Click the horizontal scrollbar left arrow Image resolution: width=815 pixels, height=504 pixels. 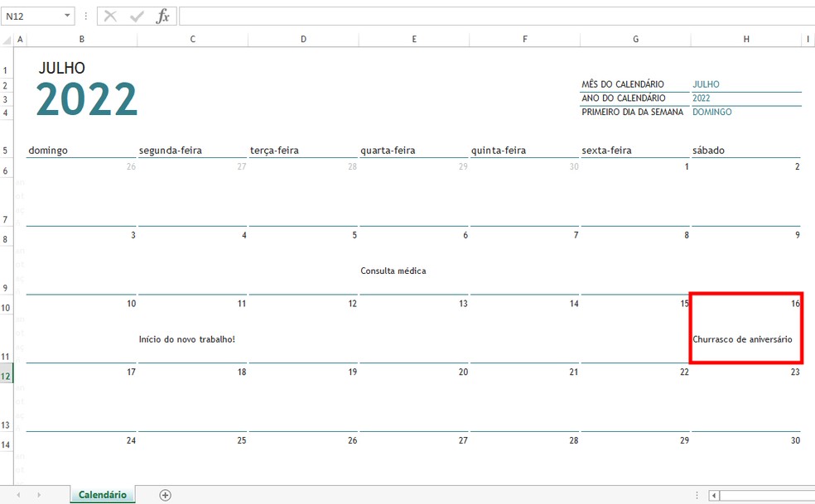click(713, 494)
